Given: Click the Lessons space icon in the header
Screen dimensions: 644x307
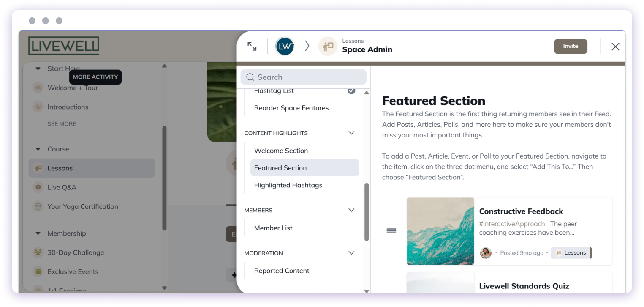Looking at the screenshot, I should point(328,46).
